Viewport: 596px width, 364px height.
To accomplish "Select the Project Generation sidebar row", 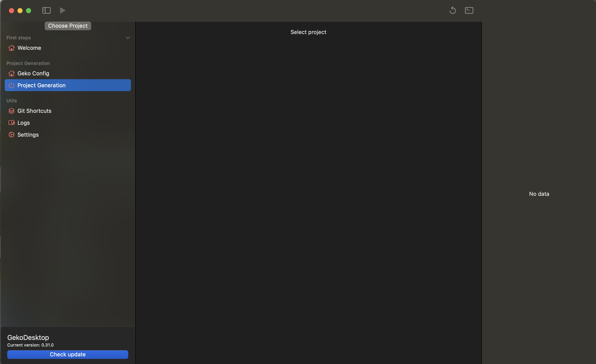I will [x=68, y=85].
